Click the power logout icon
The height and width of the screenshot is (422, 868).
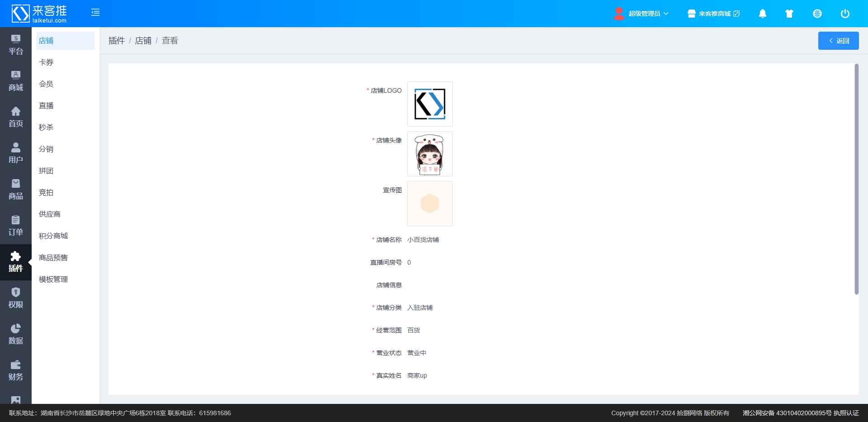(x=844, y=14)
